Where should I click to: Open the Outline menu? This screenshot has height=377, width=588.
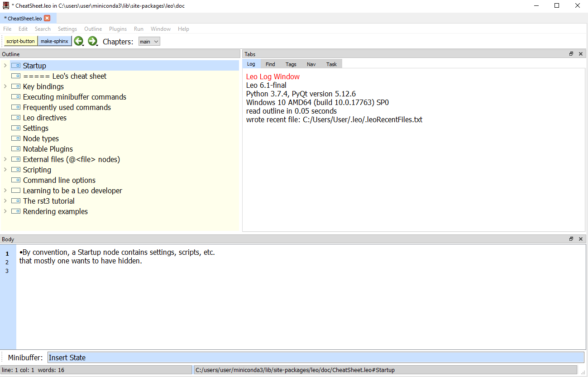coord(93,29)
